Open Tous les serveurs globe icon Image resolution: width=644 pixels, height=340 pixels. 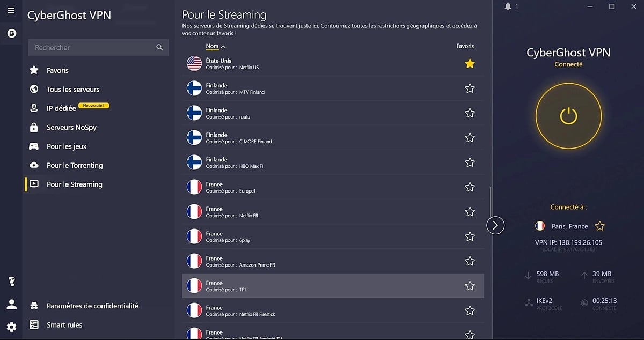34,89
